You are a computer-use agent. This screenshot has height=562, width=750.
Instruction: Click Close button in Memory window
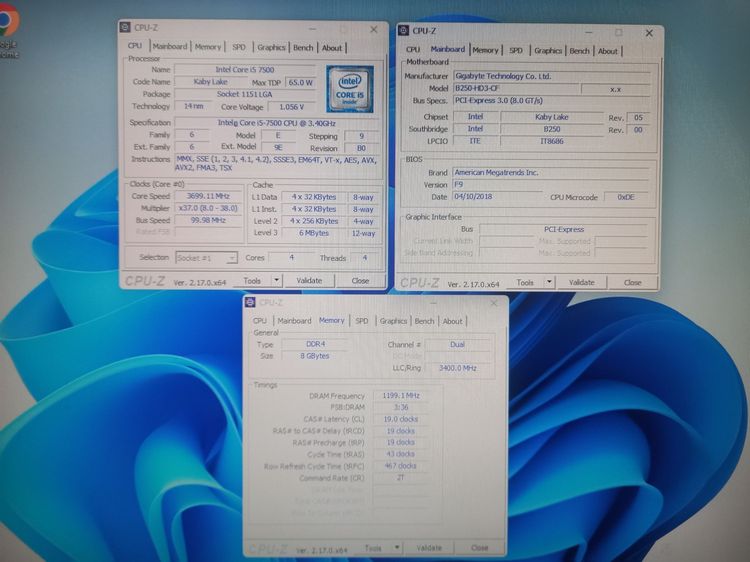[479, 548]
